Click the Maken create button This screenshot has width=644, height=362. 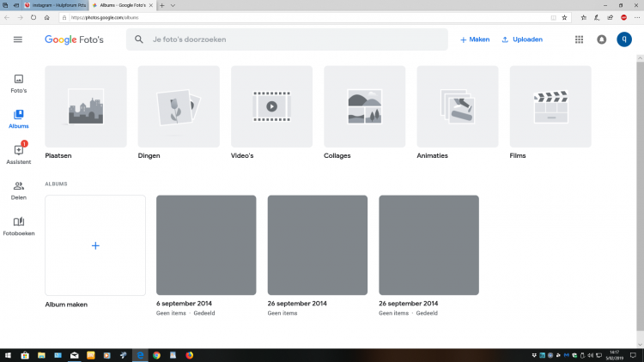point(475,39)
